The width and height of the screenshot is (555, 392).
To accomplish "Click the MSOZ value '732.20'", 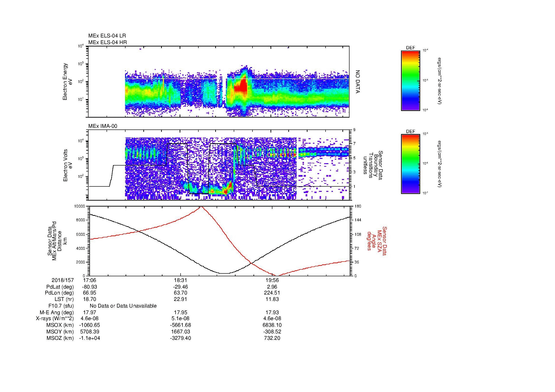I will [272, 338].
